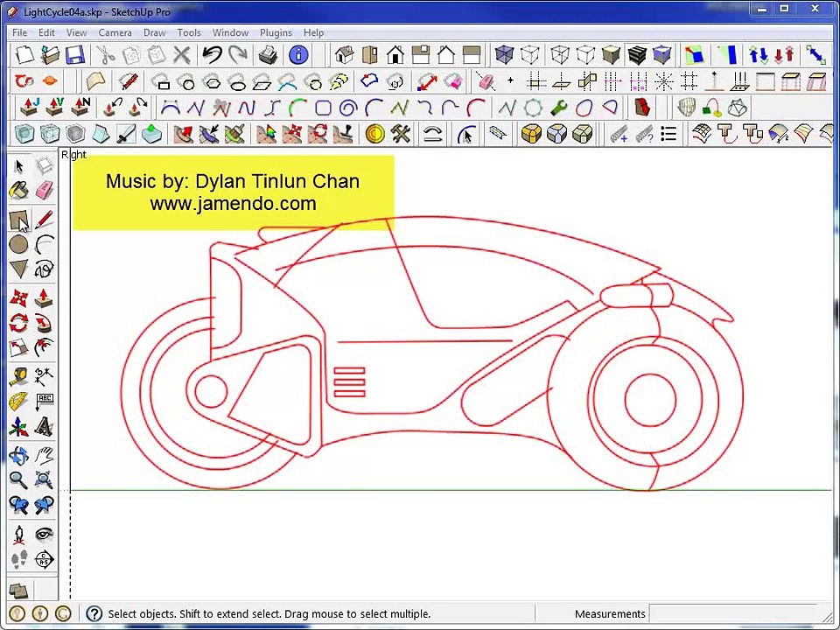Switch to Iso view icon
Screen dimensions: 840x630
point(344,54)
